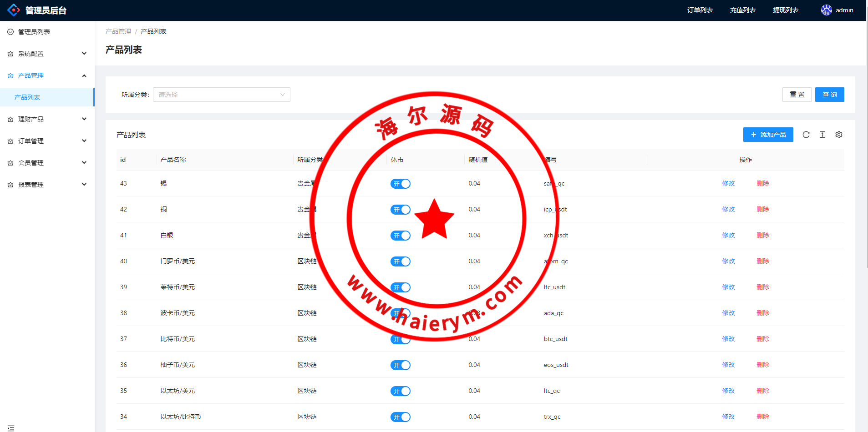Click the 添加产品 button
The image size is (868, 432).
click(768, 135)
